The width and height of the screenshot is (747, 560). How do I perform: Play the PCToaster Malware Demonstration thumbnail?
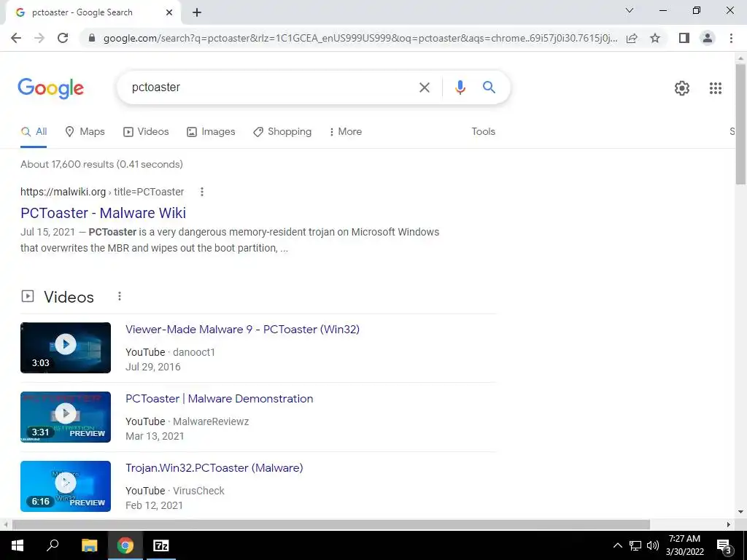[x=66, y=417]
